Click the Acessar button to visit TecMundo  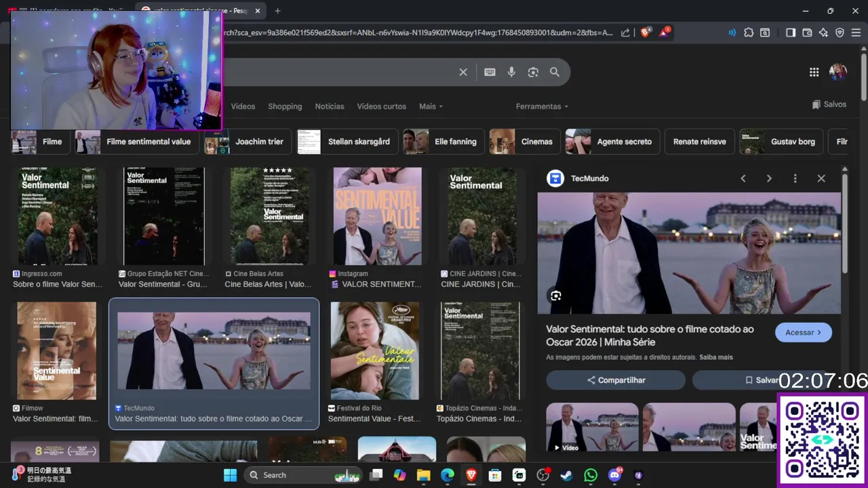tap(804, 332)
